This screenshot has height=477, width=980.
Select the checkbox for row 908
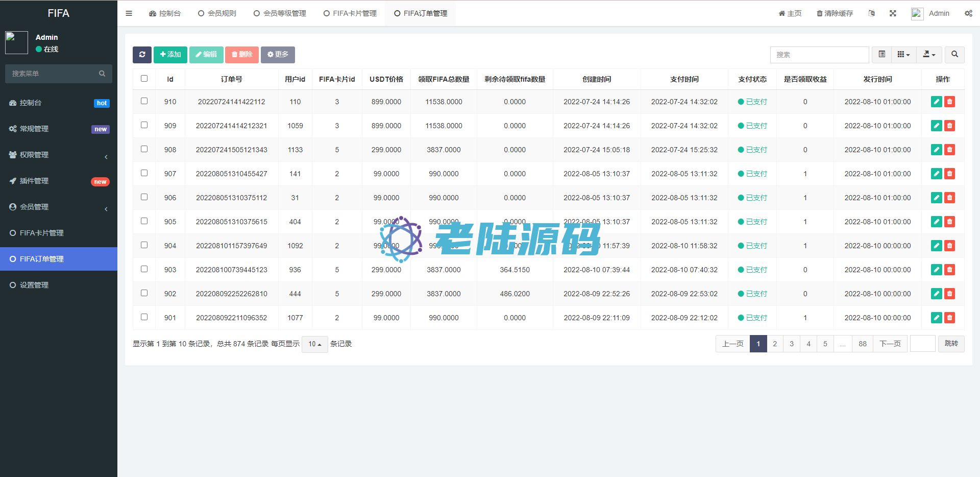[x=144, y=149]
